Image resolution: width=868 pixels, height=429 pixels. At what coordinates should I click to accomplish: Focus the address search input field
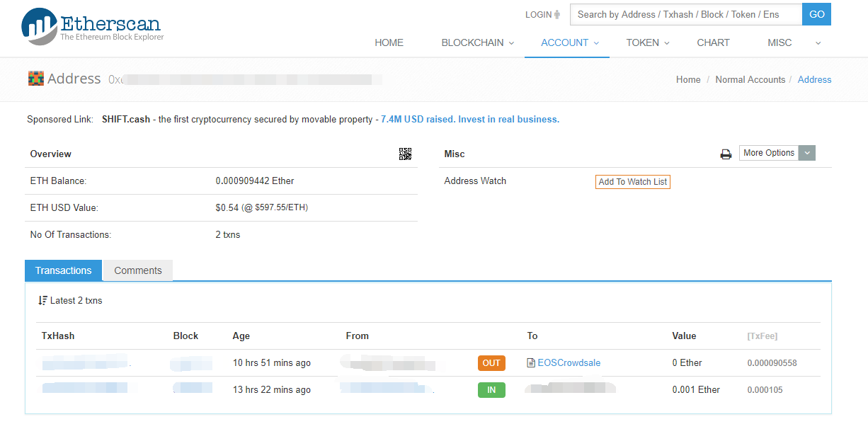pos(686,14)
